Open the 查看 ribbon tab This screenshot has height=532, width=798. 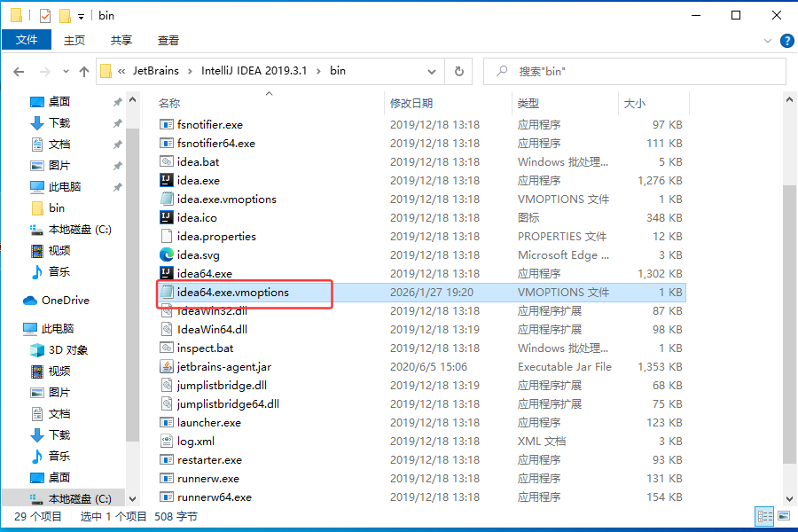coord(168,41)
